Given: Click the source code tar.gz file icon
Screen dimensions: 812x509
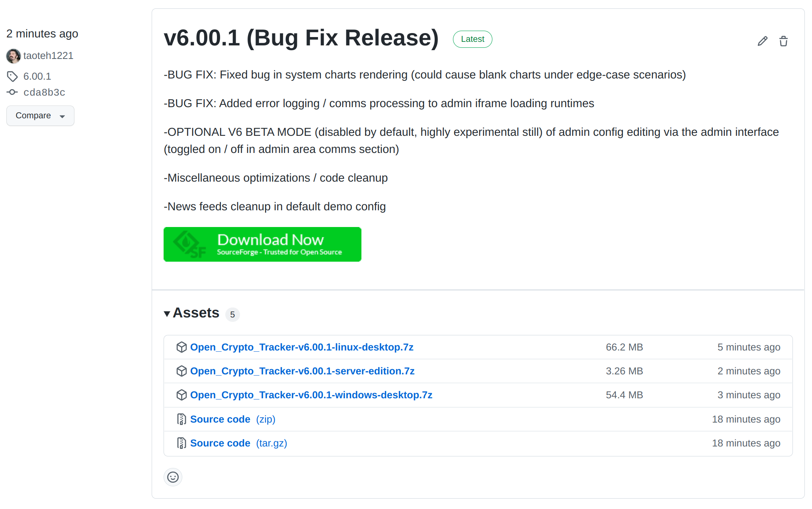Looking at the screenshot, I should (x=182, y=443).
